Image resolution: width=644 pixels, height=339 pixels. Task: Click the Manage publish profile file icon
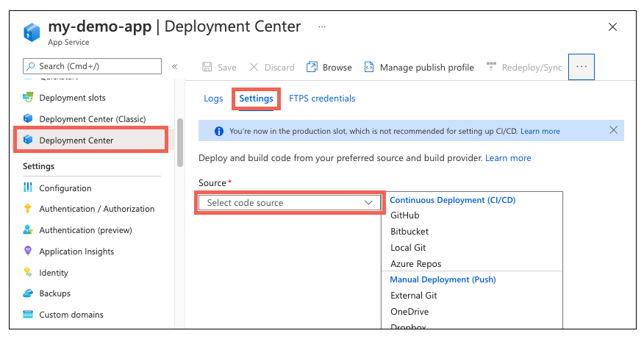pyautogui.click(x=369, y=67)
